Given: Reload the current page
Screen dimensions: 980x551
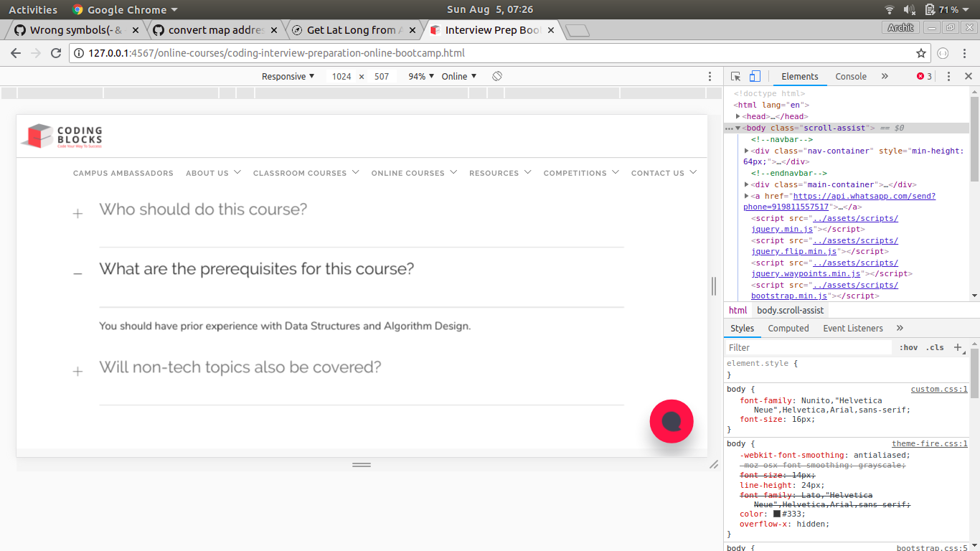Looking at the screenshot, I should (56, 53).
